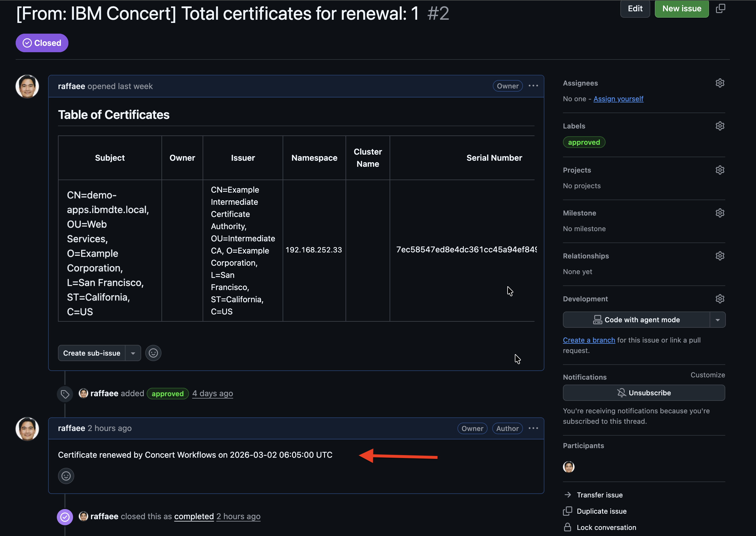The height and width of the screenshot is (536, 756).
Task: Add emoji reaction to renewal comment
Action: tap(66, 476)
